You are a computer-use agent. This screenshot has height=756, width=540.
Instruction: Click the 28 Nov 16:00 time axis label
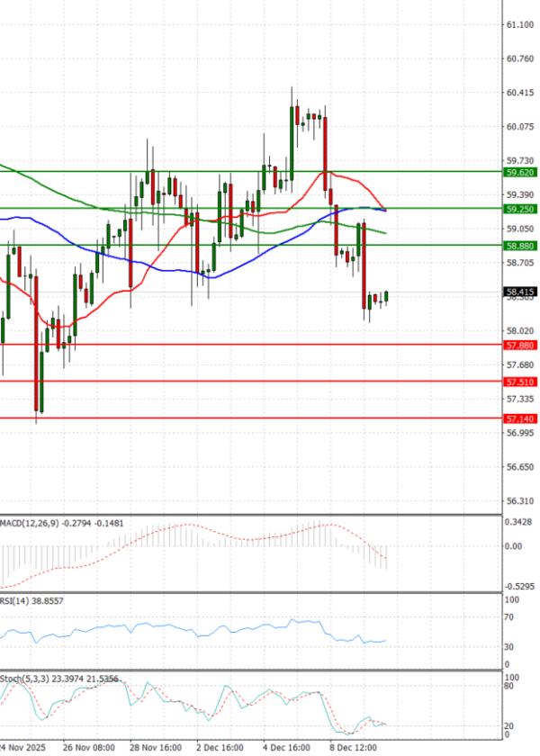157,747
